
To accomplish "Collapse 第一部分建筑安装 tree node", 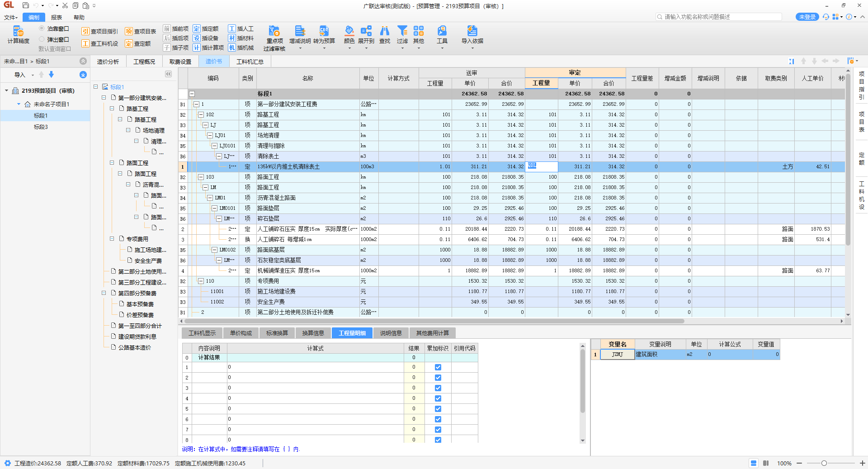I will coord(104,98).
